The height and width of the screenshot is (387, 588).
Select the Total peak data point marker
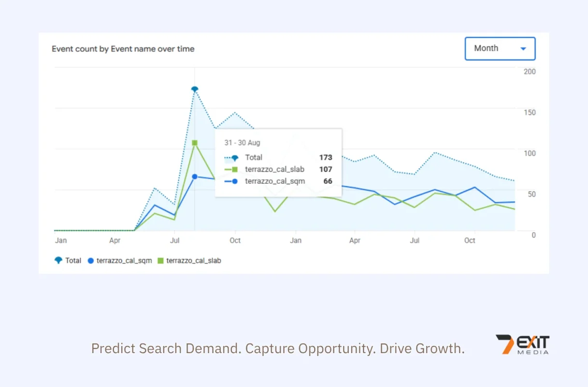(x=195, y=89)
